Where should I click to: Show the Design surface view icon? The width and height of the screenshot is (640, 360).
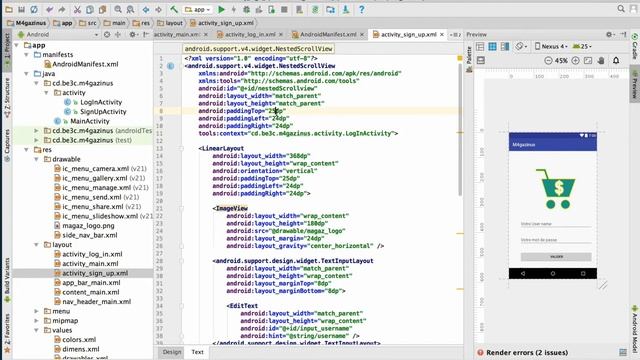(x=480, y=47)
